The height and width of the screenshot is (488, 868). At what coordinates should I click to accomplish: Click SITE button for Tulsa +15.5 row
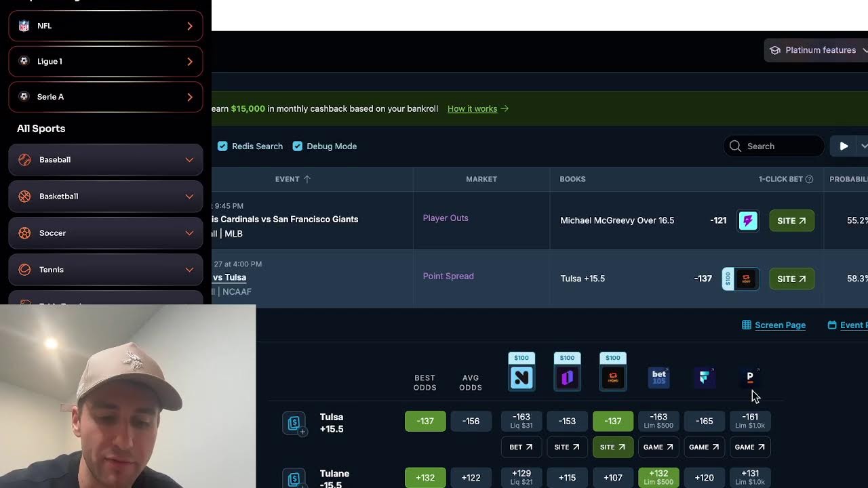[x=791, y=279]
